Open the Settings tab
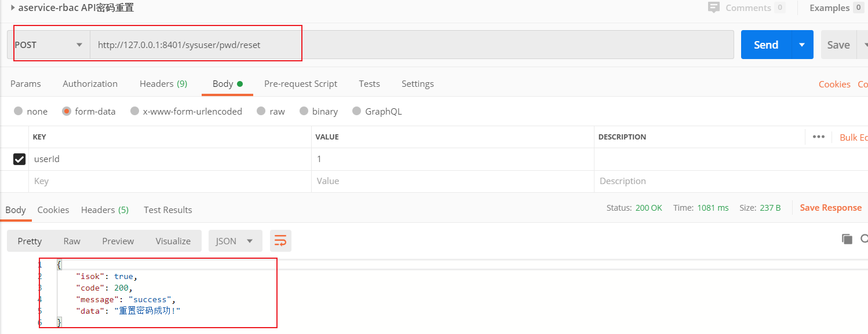868x334 pixels. point(418,84)
